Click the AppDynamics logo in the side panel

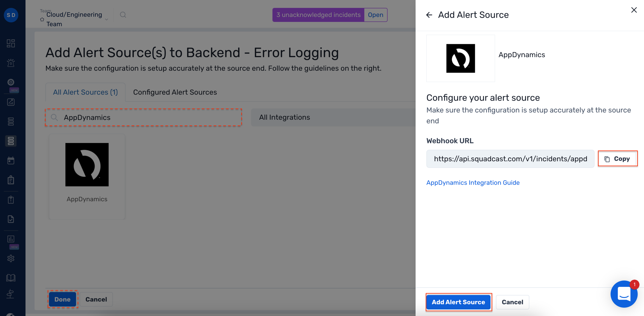(460, 58)
